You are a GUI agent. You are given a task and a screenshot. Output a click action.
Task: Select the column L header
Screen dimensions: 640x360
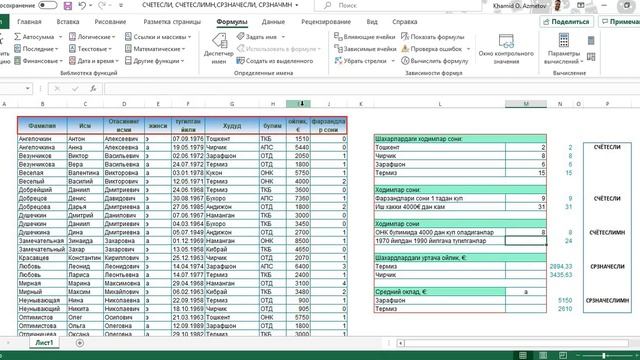click(440, 104)
